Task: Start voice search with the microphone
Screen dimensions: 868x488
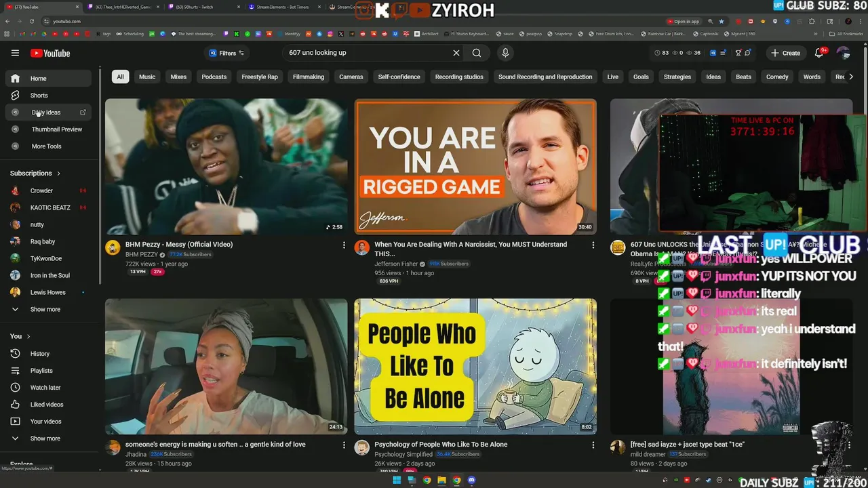Action: click(505, 53)
